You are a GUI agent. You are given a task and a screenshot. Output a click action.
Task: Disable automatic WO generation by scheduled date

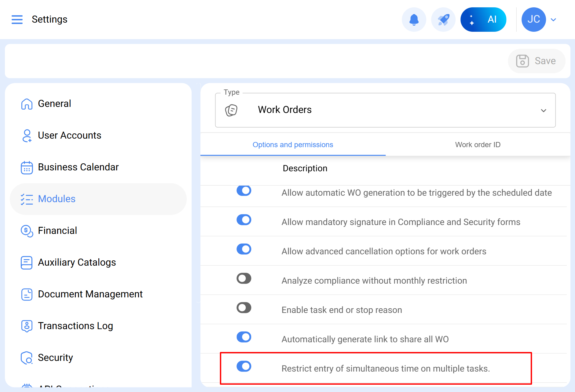(x=244, y=191)
